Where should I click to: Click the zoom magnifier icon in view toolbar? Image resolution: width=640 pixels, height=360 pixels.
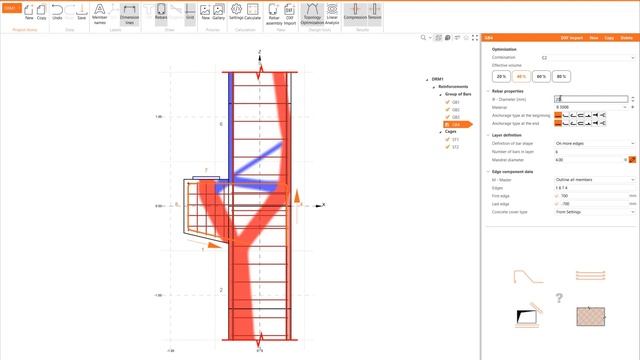[x=423, y=38]
